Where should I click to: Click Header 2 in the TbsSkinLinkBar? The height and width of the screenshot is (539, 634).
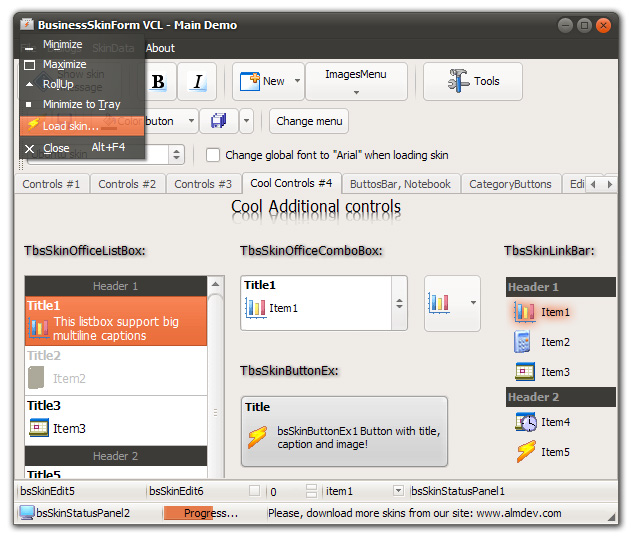pos(560,397)
